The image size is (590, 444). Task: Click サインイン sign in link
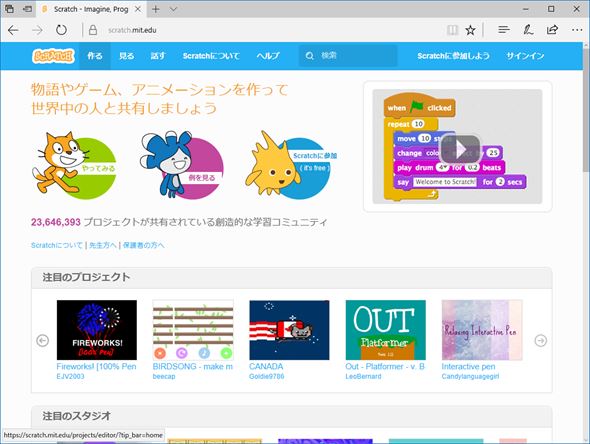coord(525,56)
